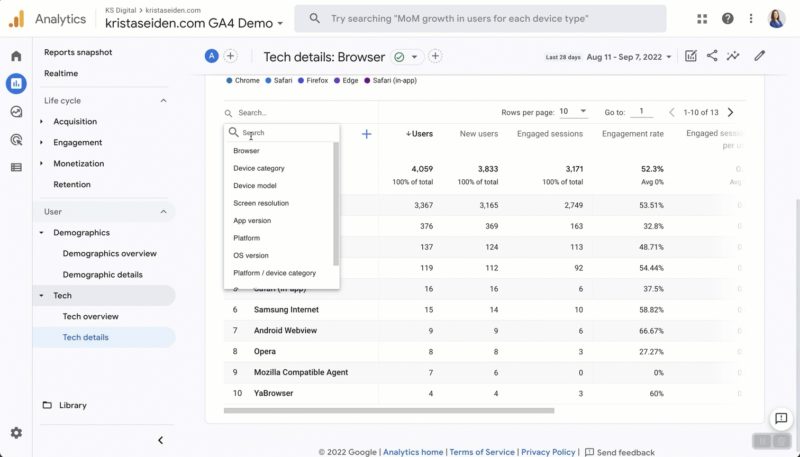Open the Help question mark icon
The width and height of the screenshot is (800, 457).
[x=728, y=19]
